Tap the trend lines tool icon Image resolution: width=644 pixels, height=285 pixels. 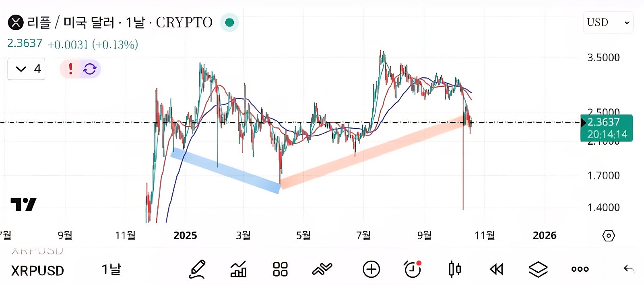click(322, 269)
